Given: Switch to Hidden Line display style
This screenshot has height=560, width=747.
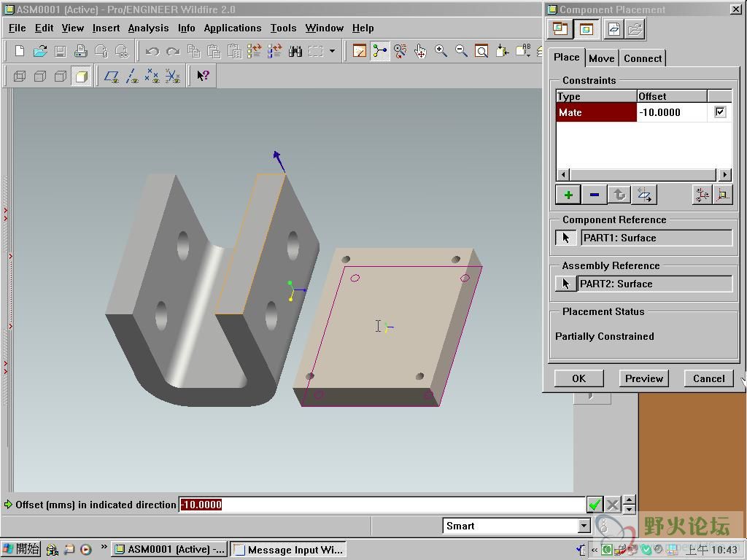Looking at the screenshot, I should point(40,76).
